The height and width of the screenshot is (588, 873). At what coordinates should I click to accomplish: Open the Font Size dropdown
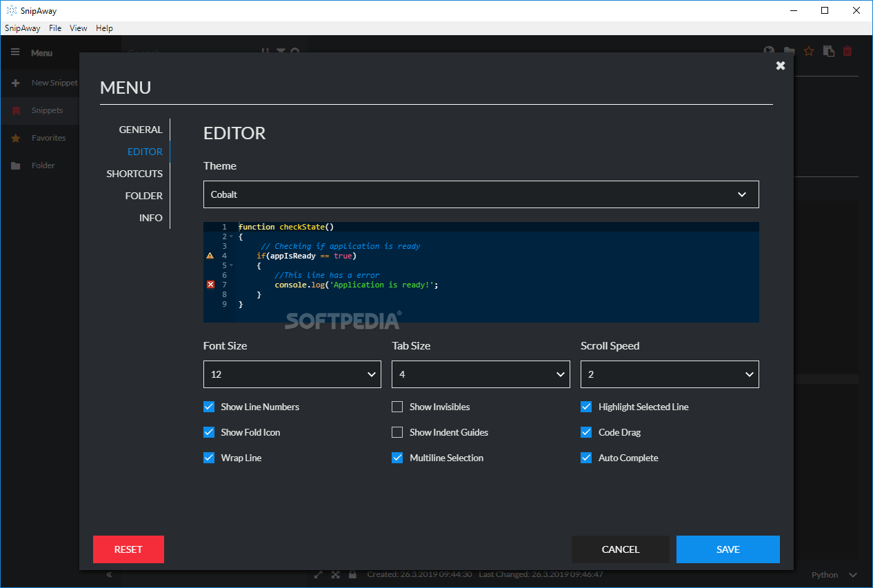click(x=292, y=374)
